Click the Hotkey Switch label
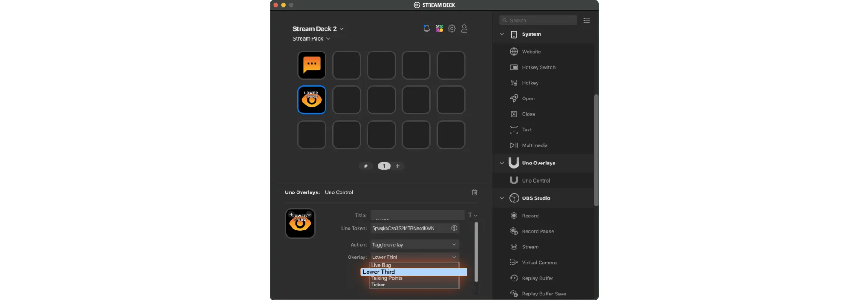The width and height of the screenshot is (868, 300). point(538,67)
